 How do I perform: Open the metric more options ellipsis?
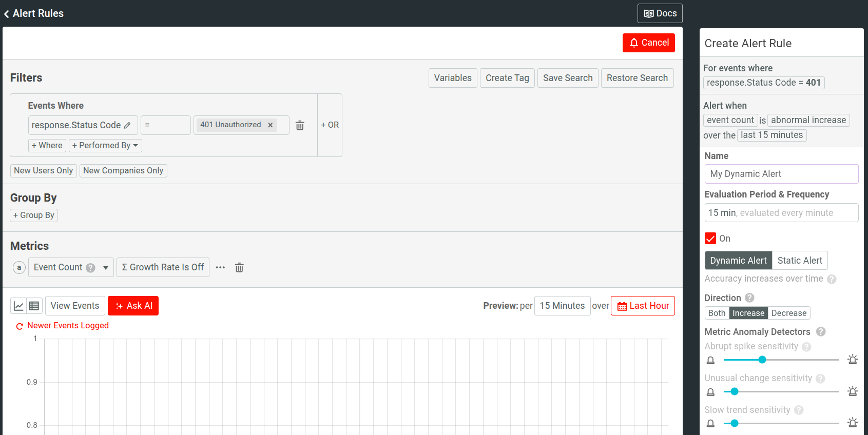220,267
